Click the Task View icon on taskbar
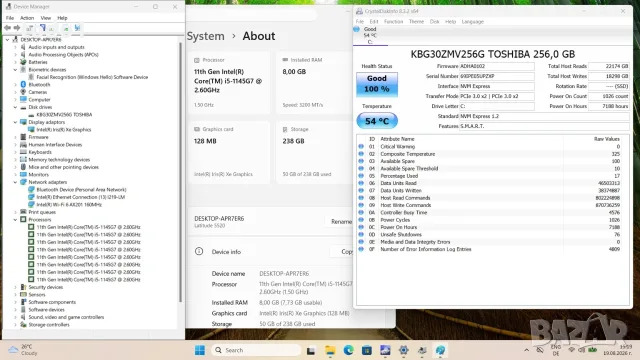Image resolution: width=640 pixels, height=360 pixels. click(311, 350)
